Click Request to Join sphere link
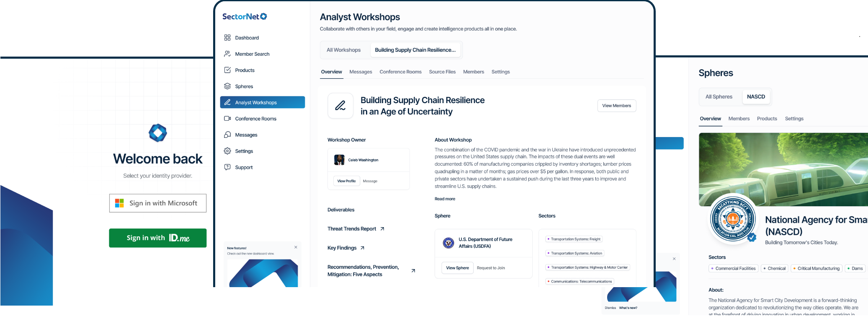Viewport: 868px width, 319px height. click(491, 268)
